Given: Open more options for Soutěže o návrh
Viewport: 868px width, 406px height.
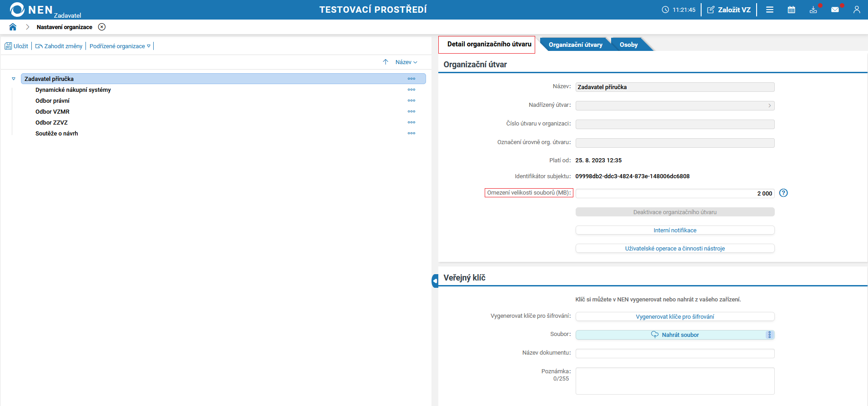Looking at the screenshot, I should (x=411, y=133).
